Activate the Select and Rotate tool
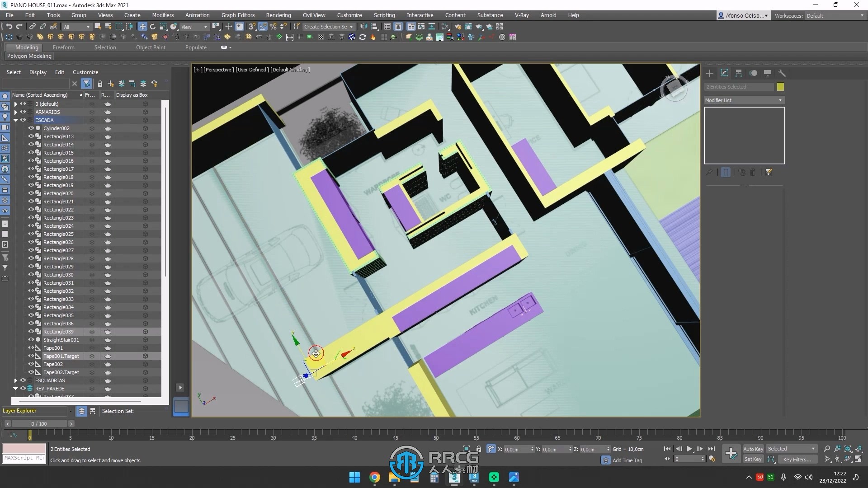Viewport: 868px width, 488px height. coord(153,27)
